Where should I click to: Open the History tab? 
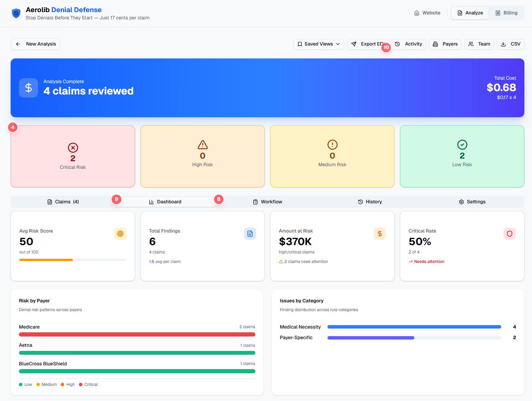(370, 201)
